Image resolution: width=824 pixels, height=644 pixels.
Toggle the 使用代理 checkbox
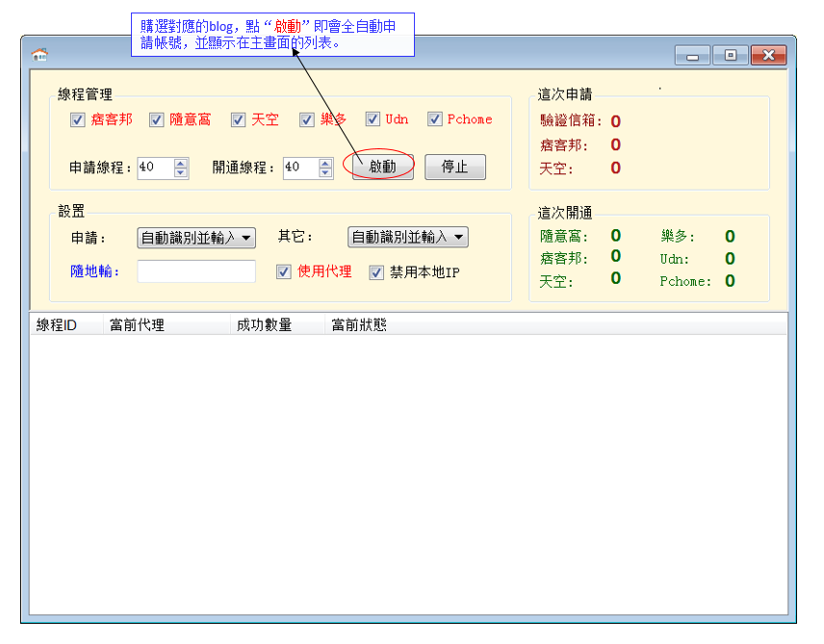pyautogui.click(x=283, y=272)
